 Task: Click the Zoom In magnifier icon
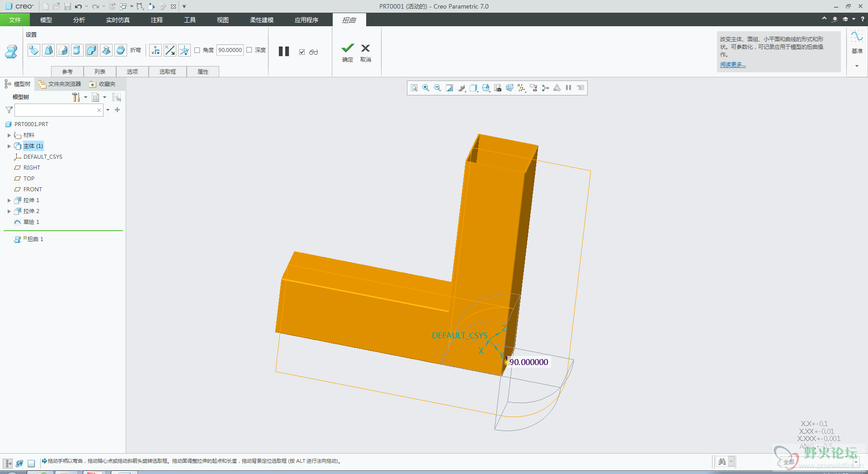point(426,88)
